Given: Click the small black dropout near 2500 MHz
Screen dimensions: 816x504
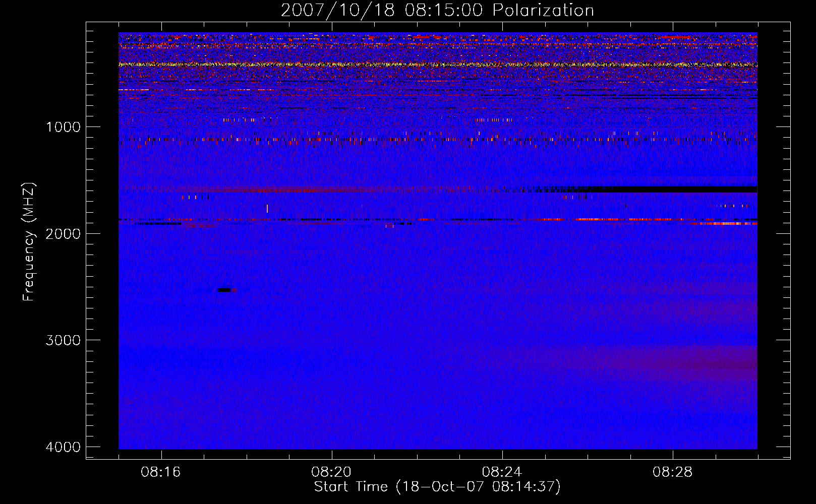Looking at the screenshot, I should pyautogui.click(x=224, y=290).
